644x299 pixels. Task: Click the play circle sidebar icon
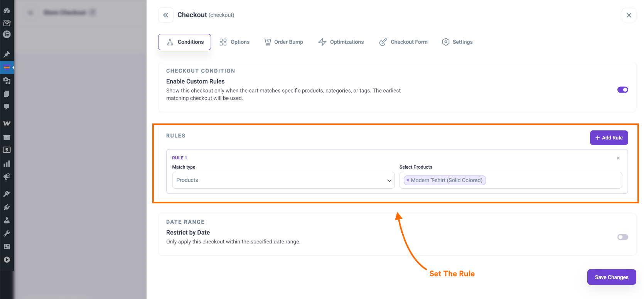click(7, 260)
